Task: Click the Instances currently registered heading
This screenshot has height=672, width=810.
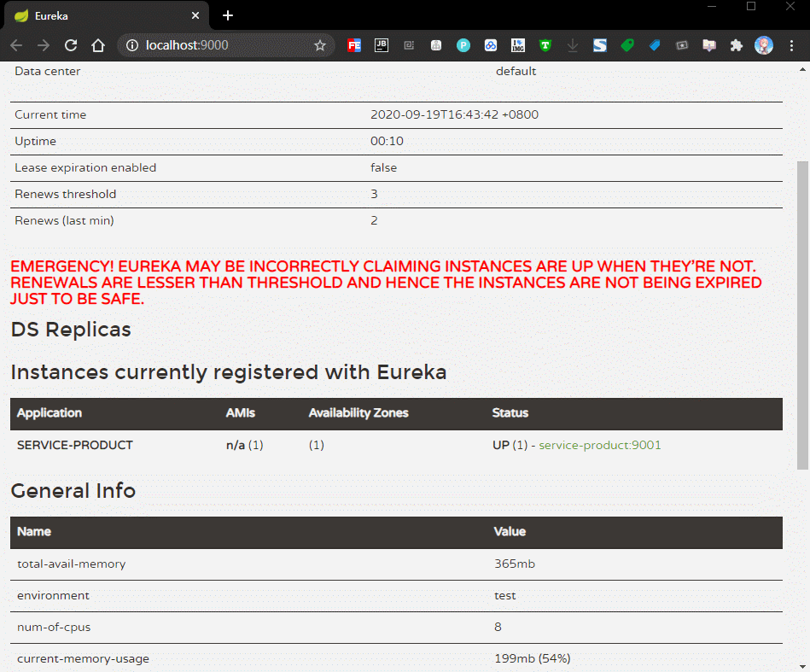Action: coord(229,372)
